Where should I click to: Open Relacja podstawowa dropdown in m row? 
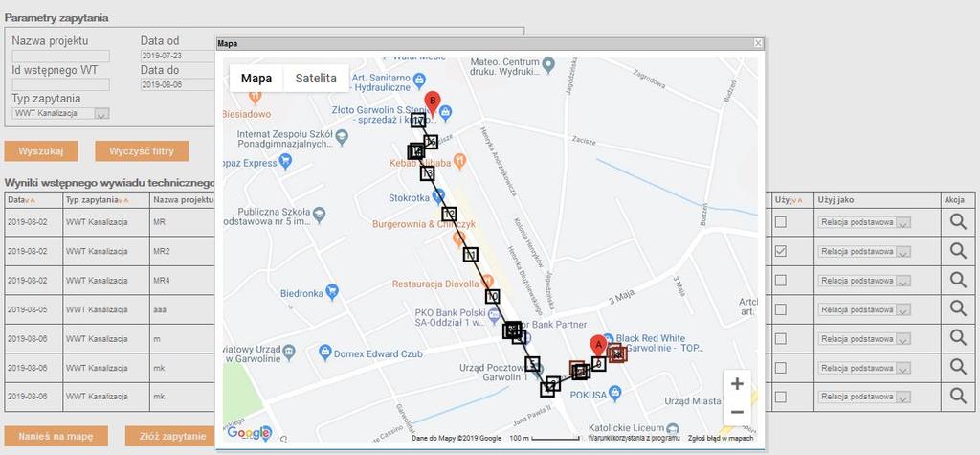pyautogui.click(x=864, y=338)
